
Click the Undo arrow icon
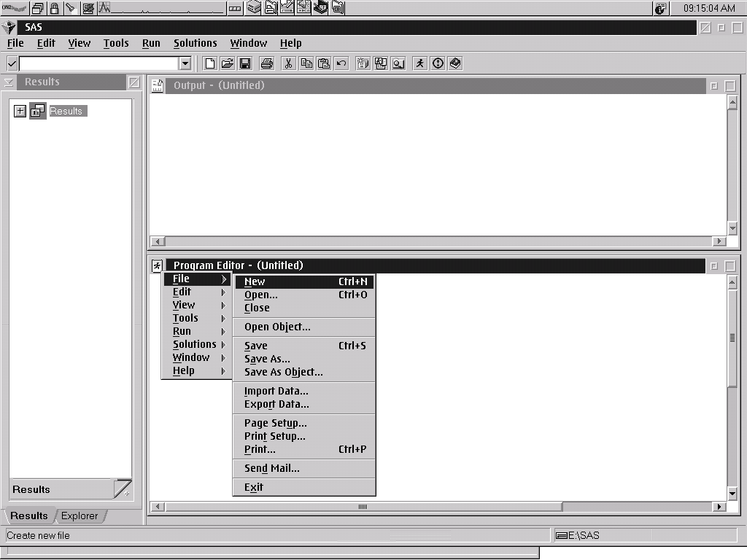coord(341,63)
